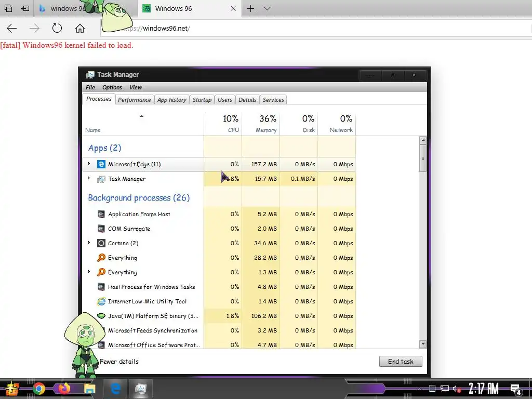532x399 pixels.
Task: Click the Background processes (26) heading
Action: 139,198
